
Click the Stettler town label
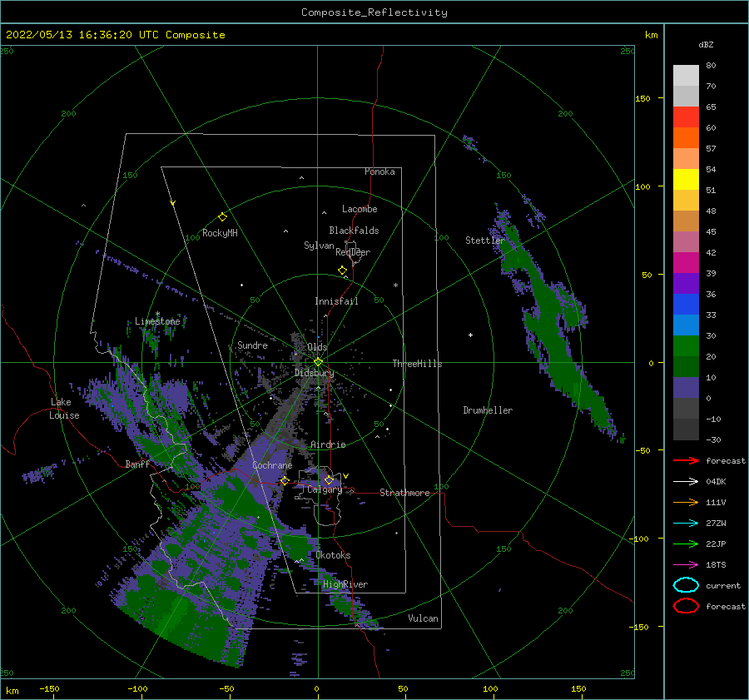pyautogui.click(x=485, y=241)
